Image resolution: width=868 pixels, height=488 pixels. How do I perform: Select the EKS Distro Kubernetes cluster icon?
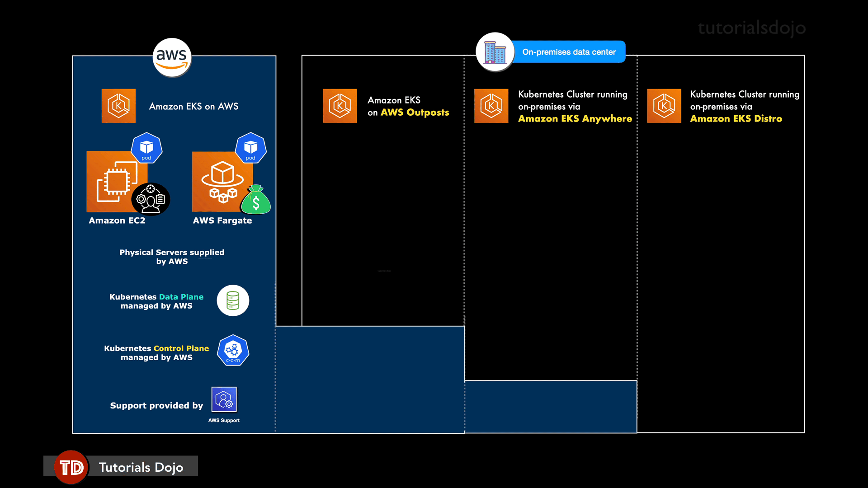pyautogui.click(x=664, y=105)
